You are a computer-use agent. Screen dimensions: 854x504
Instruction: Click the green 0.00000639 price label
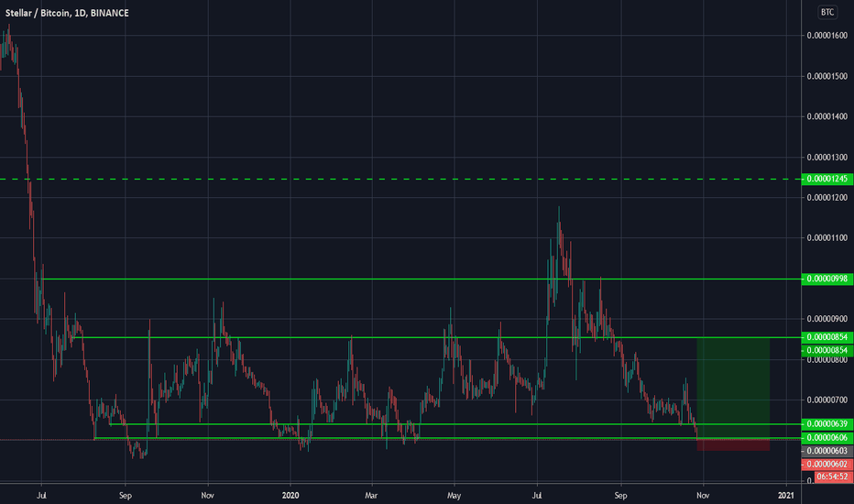coord(827,424)
